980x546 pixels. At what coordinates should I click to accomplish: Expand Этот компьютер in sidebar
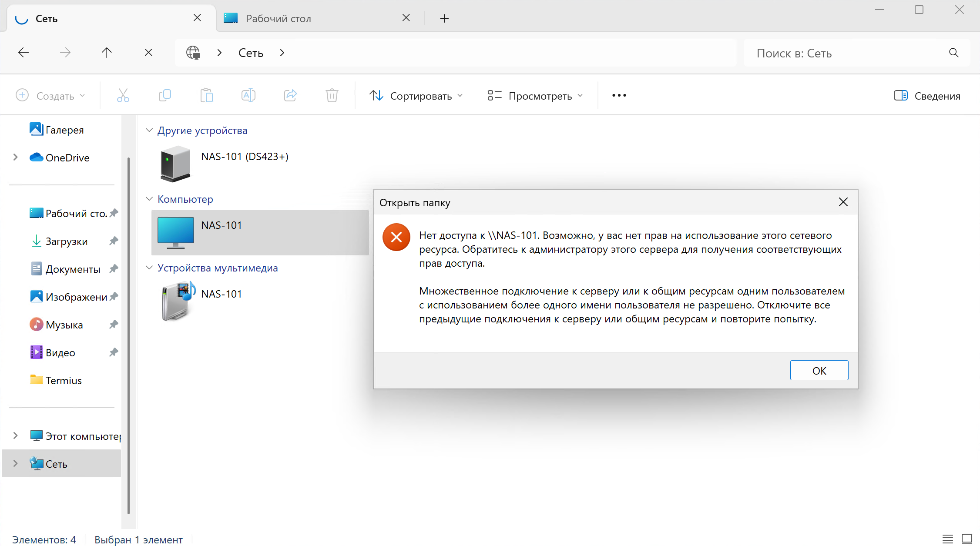[x=16, y=435]
